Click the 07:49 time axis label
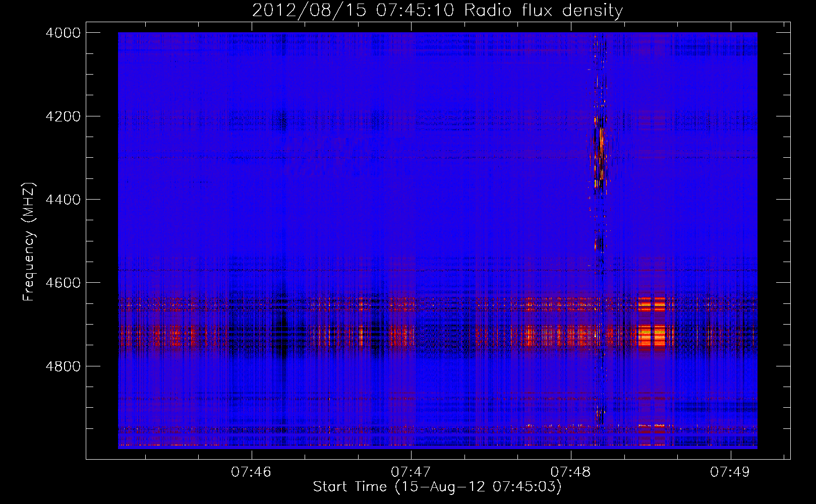This screenshot has height=504, width=816. click(730, 472)
